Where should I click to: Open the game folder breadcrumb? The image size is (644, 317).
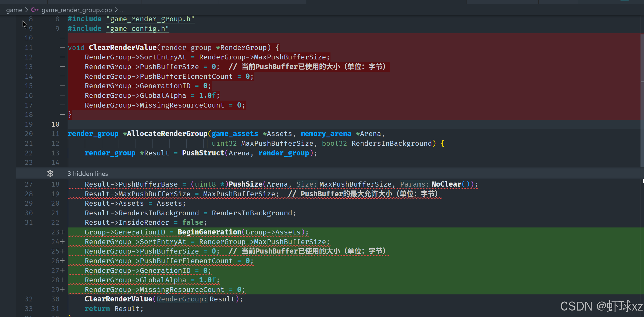pos(14,10)
